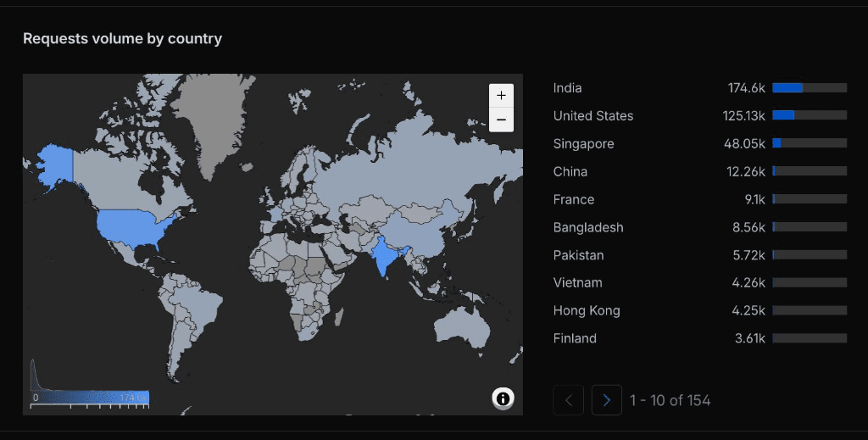868x440 pixels.
Task: Select Bangladesh in the country list
Action: (x=588, y=227)
